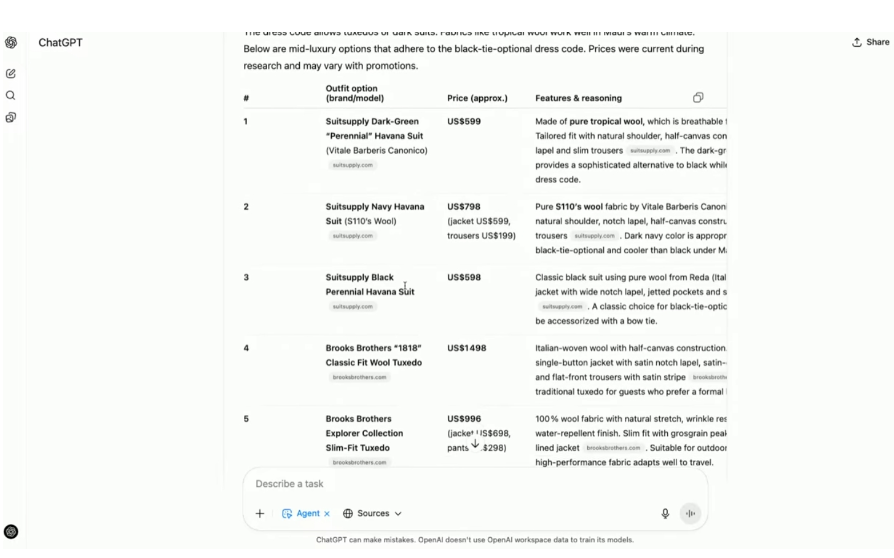This screenshot has width=894, height=558.
Task: Open suitsupply.com source under Navy Havana Suit
Action: click(x=353, y=236)
